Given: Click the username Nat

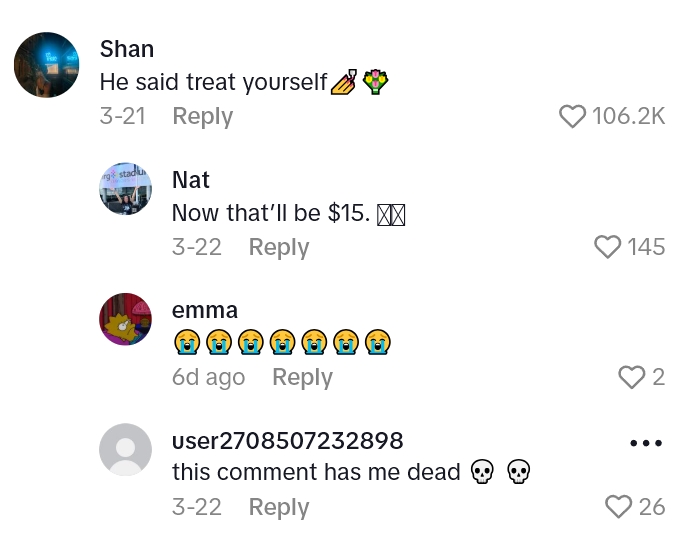Looking at the screenshot, I should [191, 179].
